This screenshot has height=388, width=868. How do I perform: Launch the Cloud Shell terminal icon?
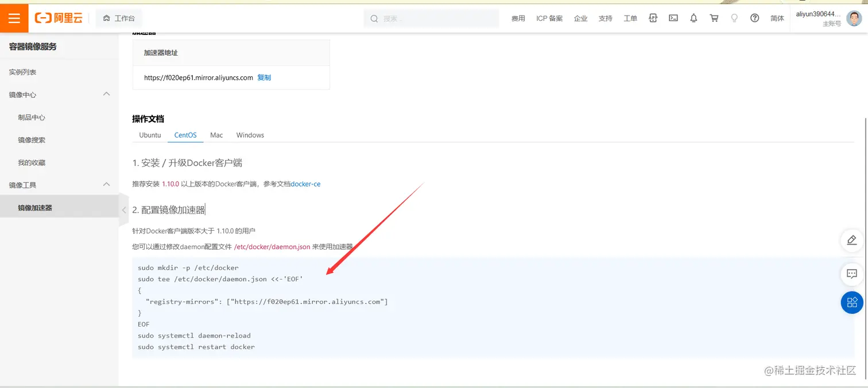point(673,18)
